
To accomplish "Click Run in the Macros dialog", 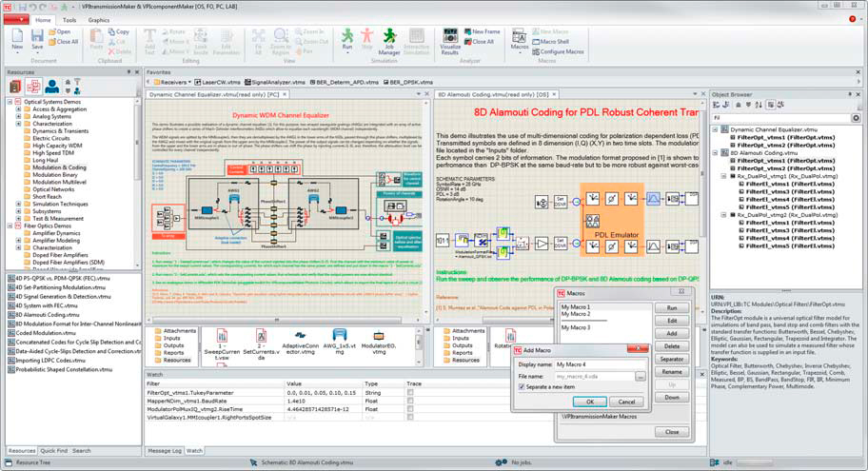I will tap(672, 307).
